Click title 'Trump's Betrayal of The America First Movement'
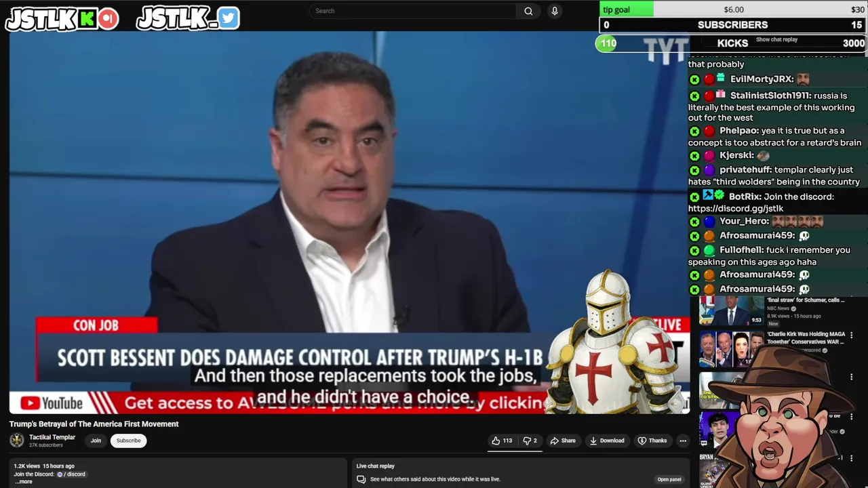The height and width of the screenshot is (488, 868). (x=94, y=424)
